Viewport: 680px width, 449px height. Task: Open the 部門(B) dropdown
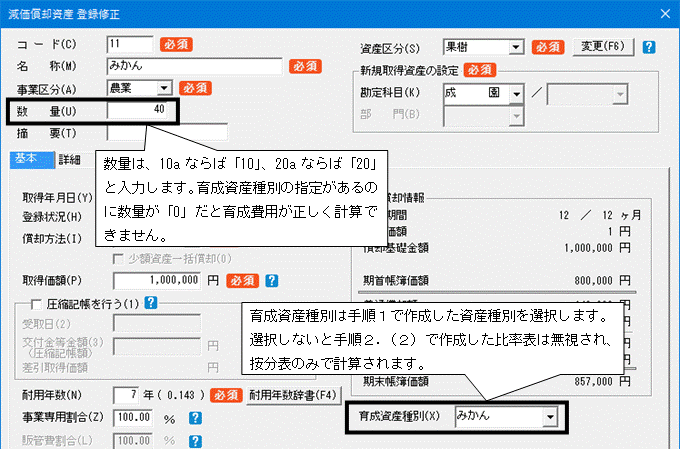click(x=484, y=116)
